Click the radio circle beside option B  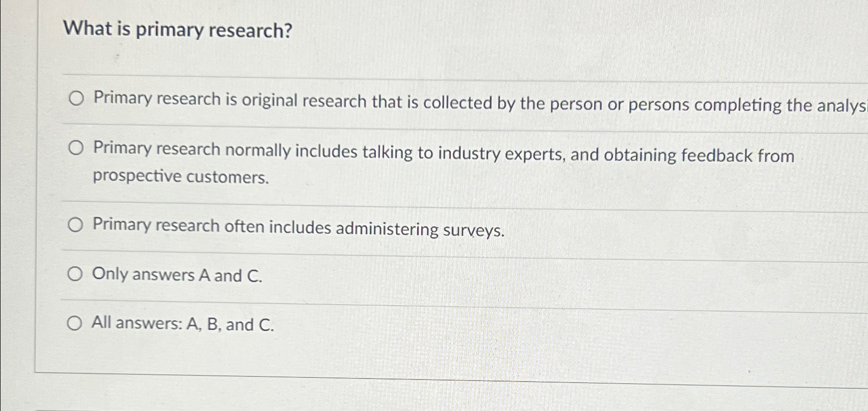click(75, 148)
